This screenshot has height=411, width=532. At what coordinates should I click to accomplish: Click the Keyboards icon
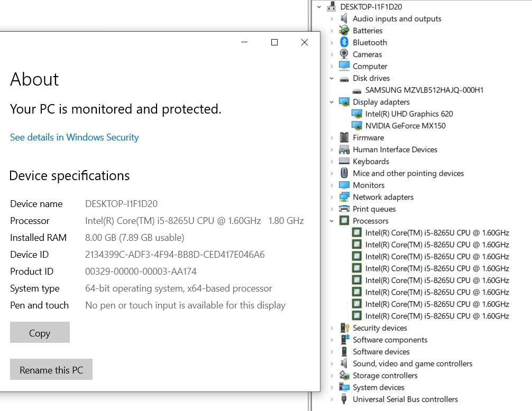pos(344,161)
